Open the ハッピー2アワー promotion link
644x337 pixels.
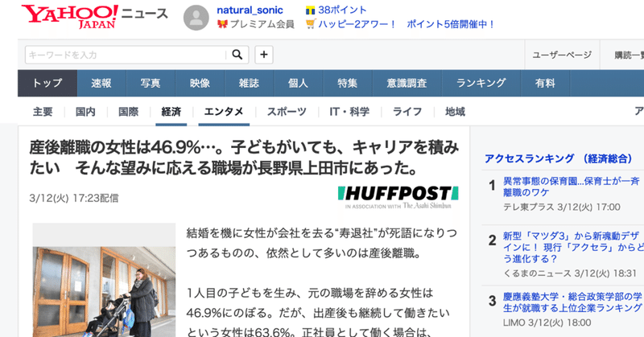click(x=357, y=24)
